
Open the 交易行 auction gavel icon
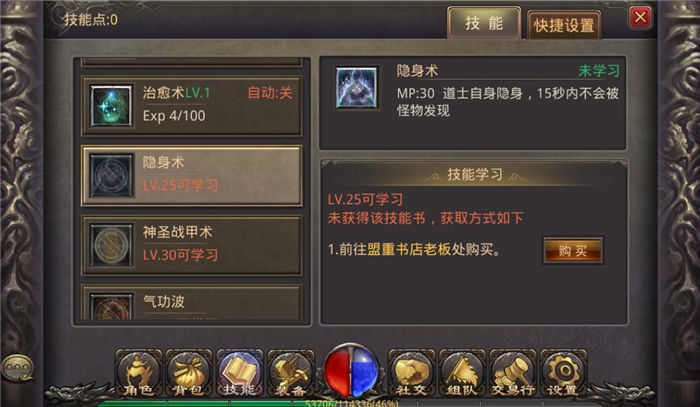click(x=512, y=374)
